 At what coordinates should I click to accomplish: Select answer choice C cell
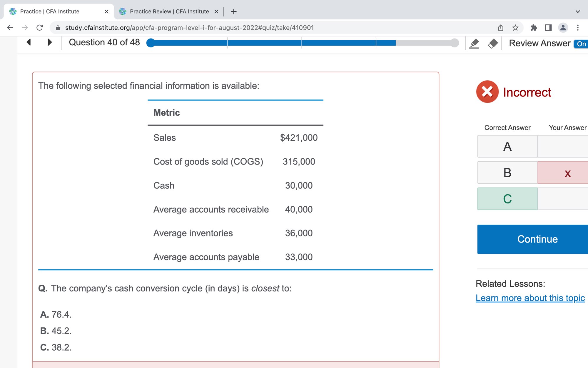(x=507, y=199)
